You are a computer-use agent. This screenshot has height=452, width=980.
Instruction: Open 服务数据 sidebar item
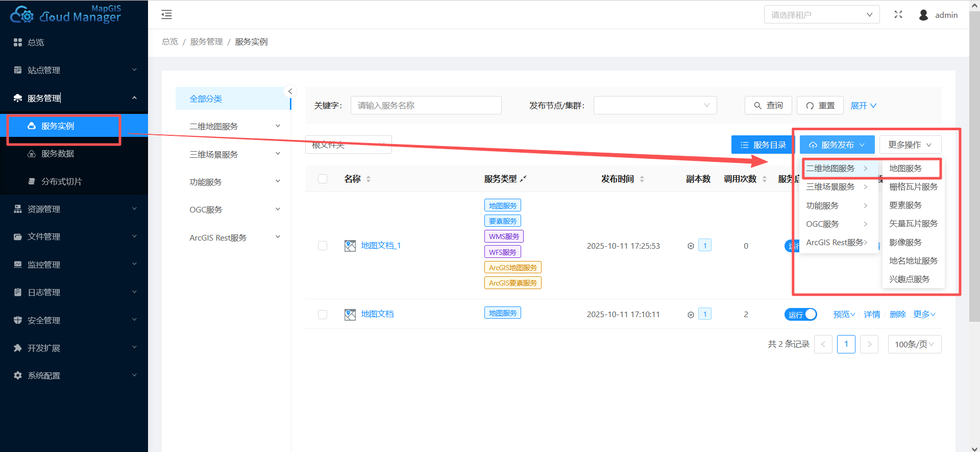click(x=74, y=154)
